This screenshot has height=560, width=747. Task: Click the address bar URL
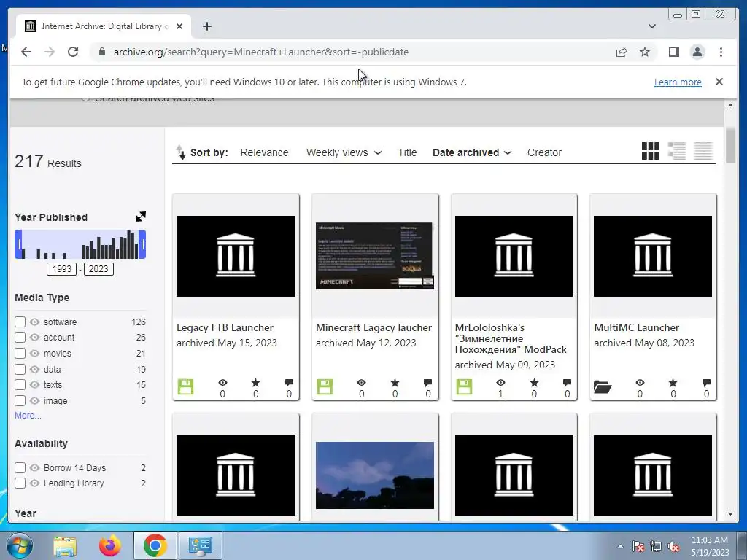tap(261, 52)
